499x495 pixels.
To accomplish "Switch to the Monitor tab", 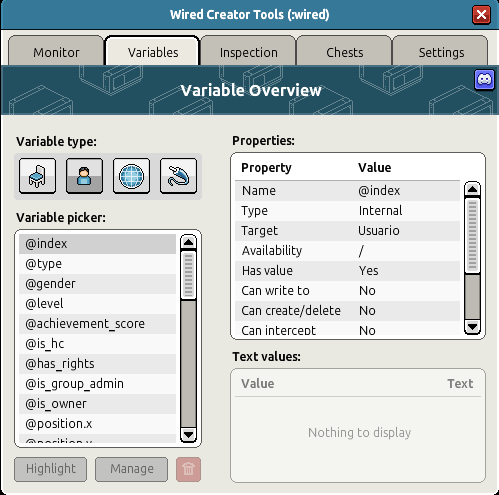I will pyautogui.click(x=56, y=51).
